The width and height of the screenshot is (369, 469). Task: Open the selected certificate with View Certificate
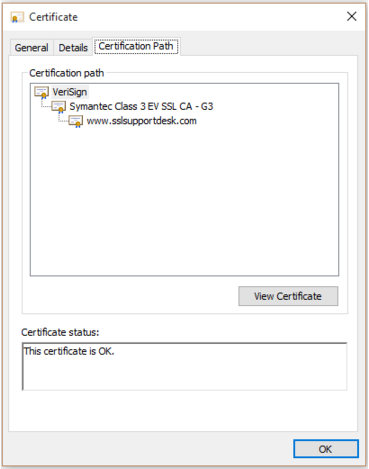(288, 296)
